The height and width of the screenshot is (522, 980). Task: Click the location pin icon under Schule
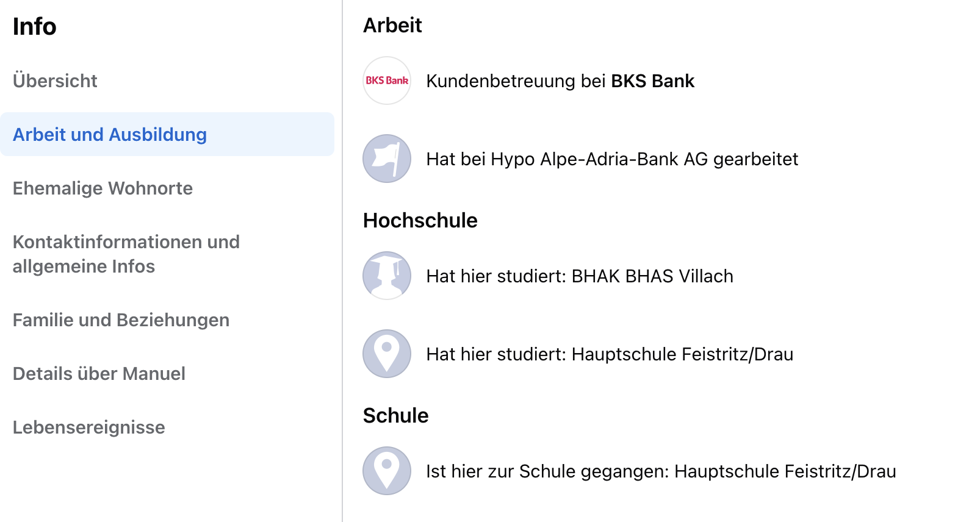point(387,471)
